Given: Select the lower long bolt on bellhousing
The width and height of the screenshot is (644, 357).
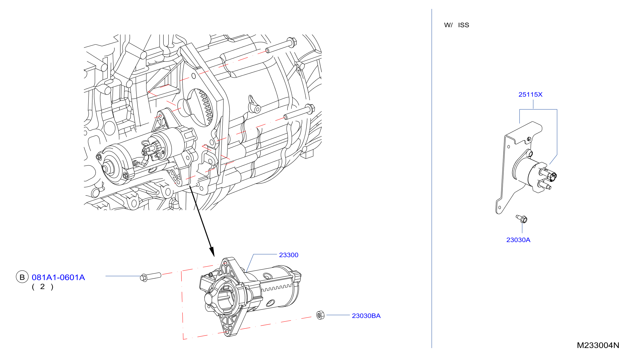Looking at the screenshot, I should [x=299, y=112].
